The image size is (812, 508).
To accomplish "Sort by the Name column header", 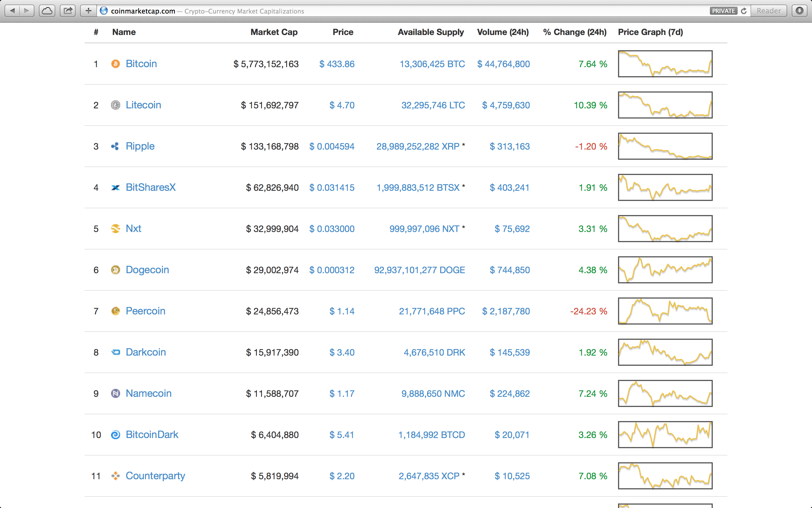I will (124, 32).
